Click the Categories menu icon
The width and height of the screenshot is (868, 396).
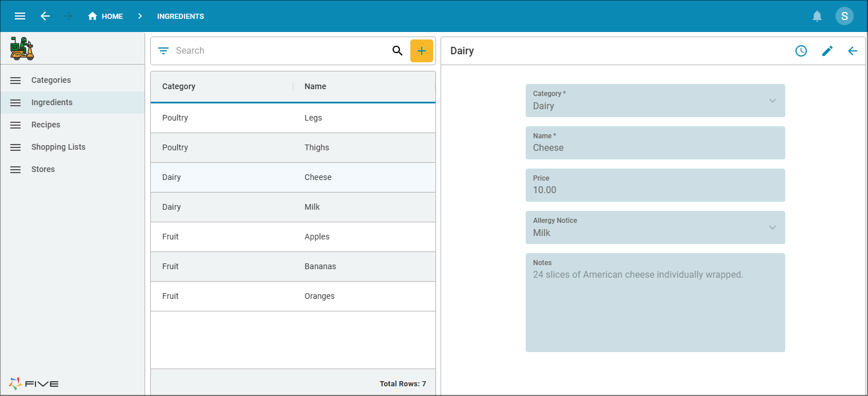[x=15, y=81]
